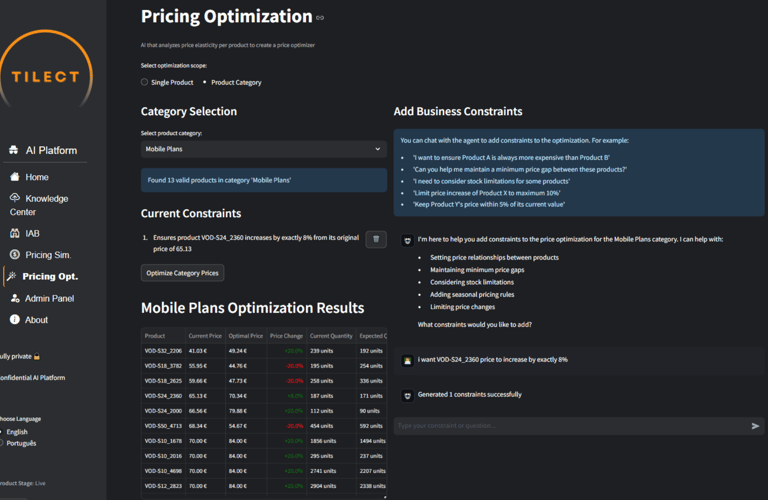This screenshot has height=500, width=768.
Task: Open the Home page icon in sidebar
Action: pos(15,177)
